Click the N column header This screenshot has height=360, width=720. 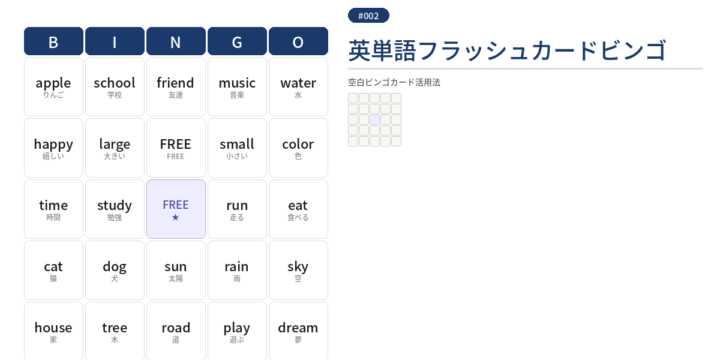(176, 41)
